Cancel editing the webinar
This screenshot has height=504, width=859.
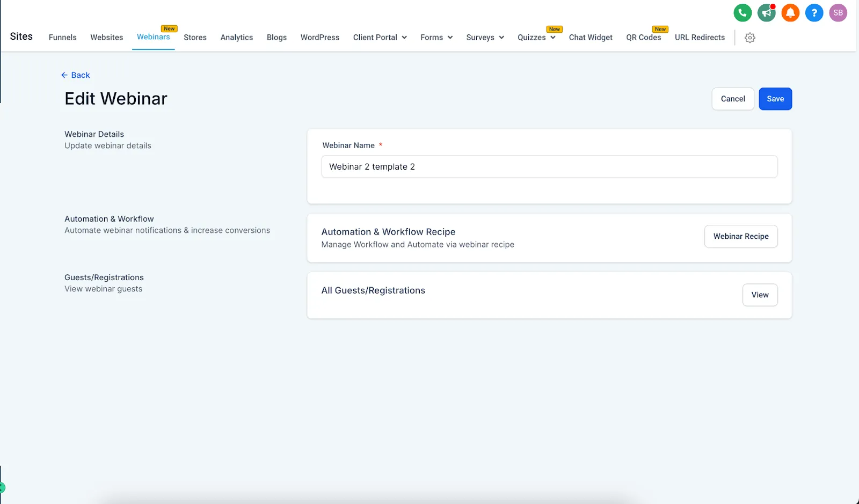coord(733,99)
